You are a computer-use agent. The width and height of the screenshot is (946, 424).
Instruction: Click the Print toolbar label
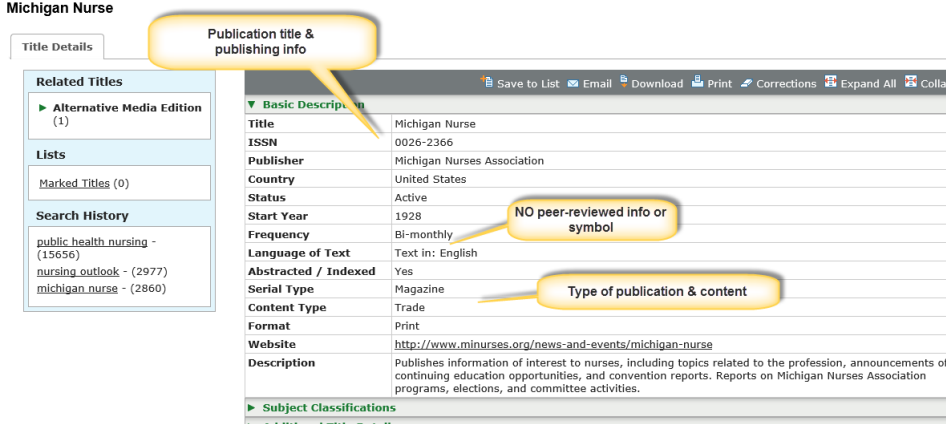[720, 84]
